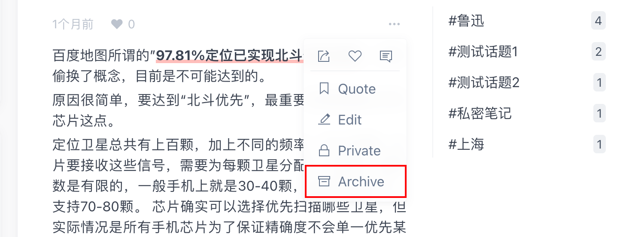The width and height of the screenshot is (644, 237).
Task: Click the share icon in the popup
Action: tap(323, 56)
